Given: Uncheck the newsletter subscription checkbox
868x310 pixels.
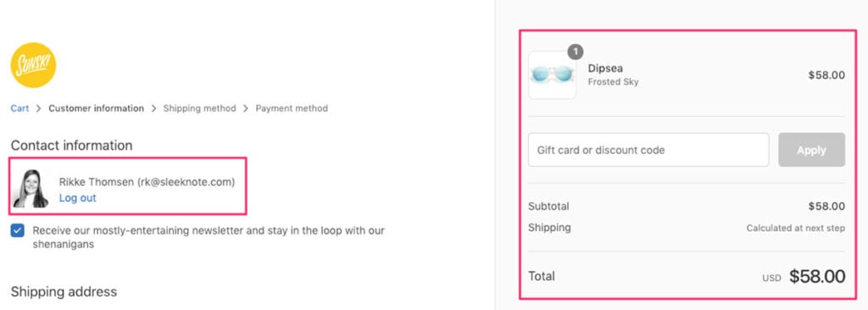Looking at the screenshot, I should coord(17,231).
